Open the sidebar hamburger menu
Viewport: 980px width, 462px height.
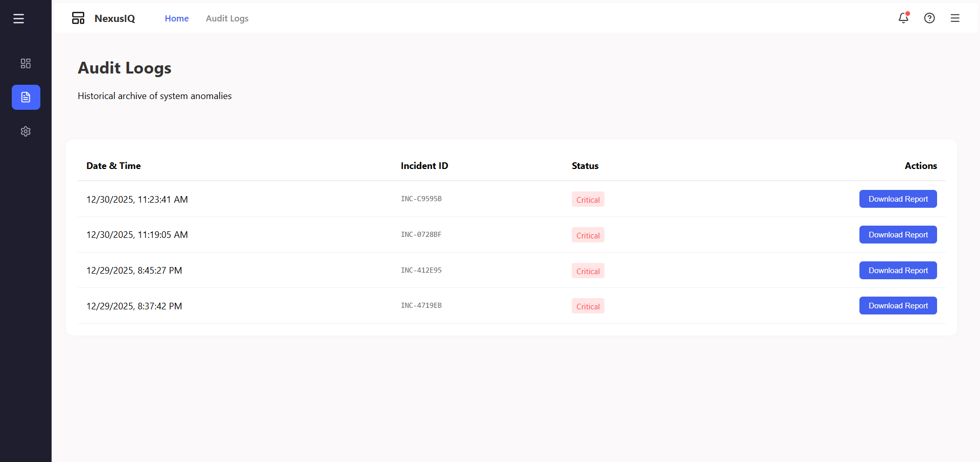point(19,19)
